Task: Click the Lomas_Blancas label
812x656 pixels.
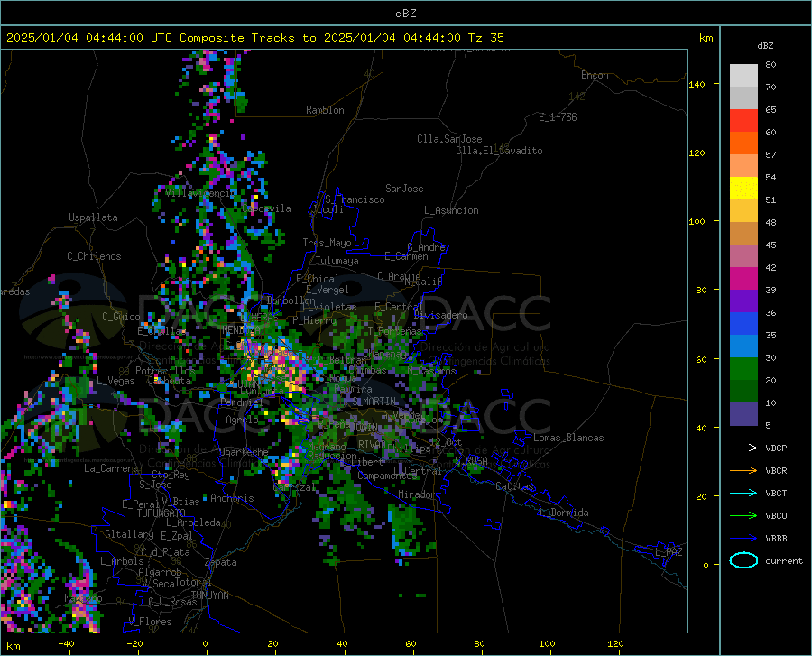Action: pos(568,438)
